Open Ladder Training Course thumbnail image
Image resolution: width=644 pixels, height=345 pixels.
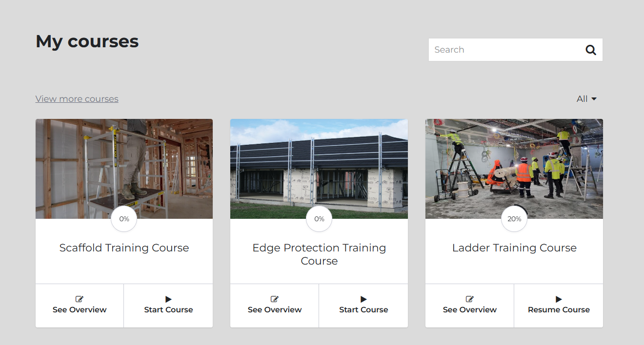tap(514, 169)
